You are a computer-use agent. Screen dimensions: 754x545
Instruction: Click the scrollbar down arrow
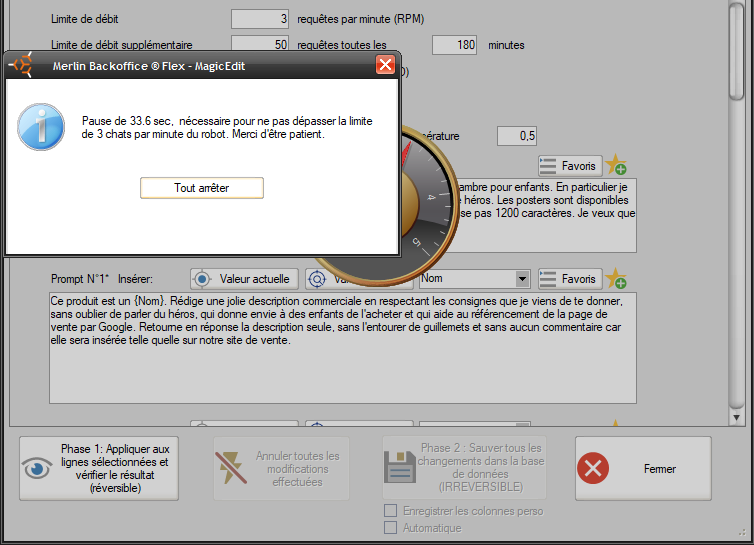(x=737, y=418)
